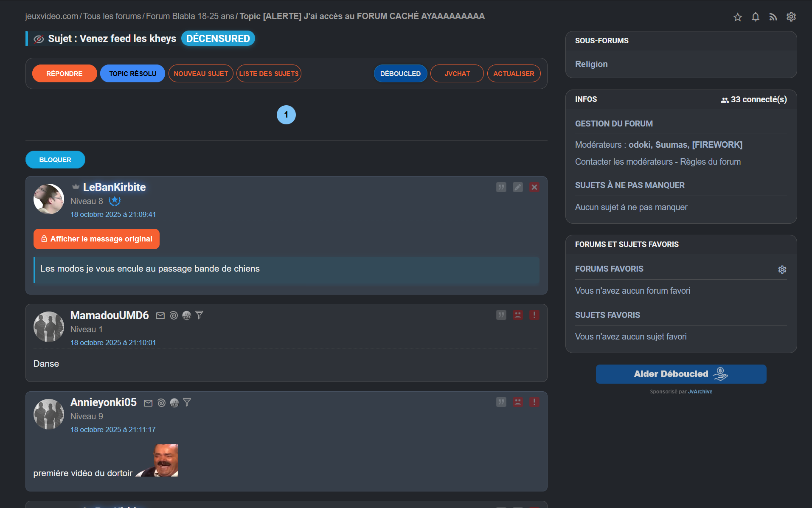Click the DÉBOUCLED button
812x508 pixels.
point(400,73)
